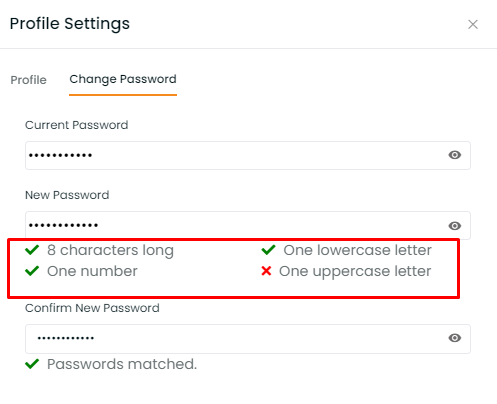Close the Profile Settings dialog

[x=473, y=24]
